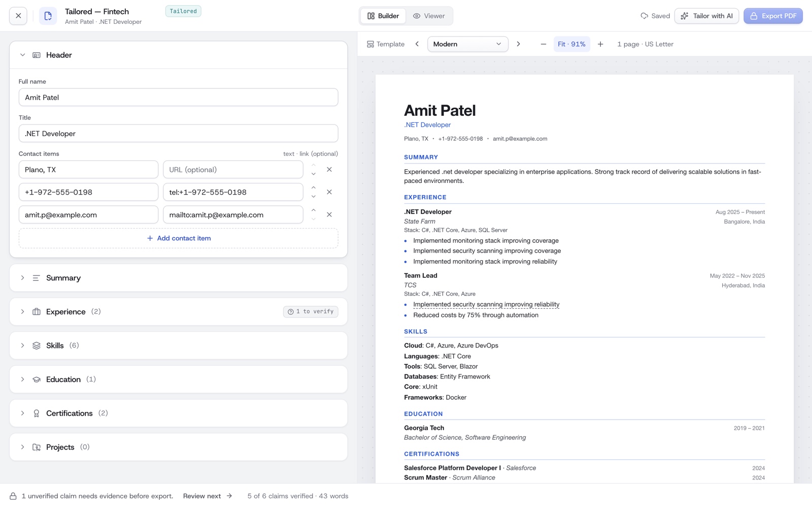Collapse the Header section
The image size is (812, 508).
tap(22, 55)
